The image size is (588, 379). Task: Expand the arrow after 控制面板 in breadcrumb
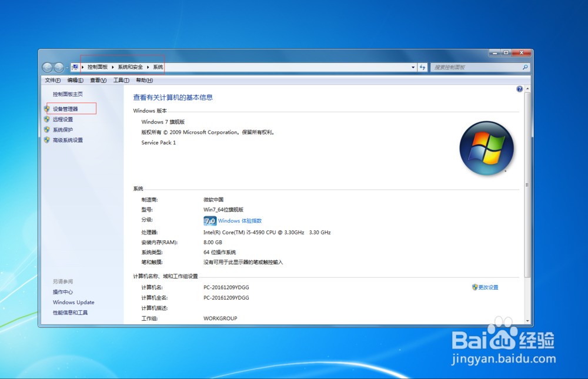[112, 68]
